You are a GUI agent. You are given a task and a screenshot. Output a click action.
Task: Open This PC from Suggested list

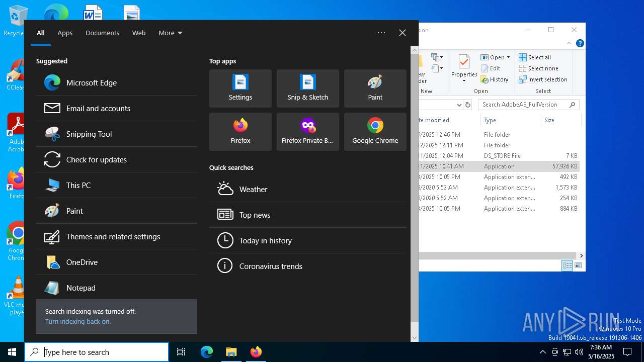point(117,185)
